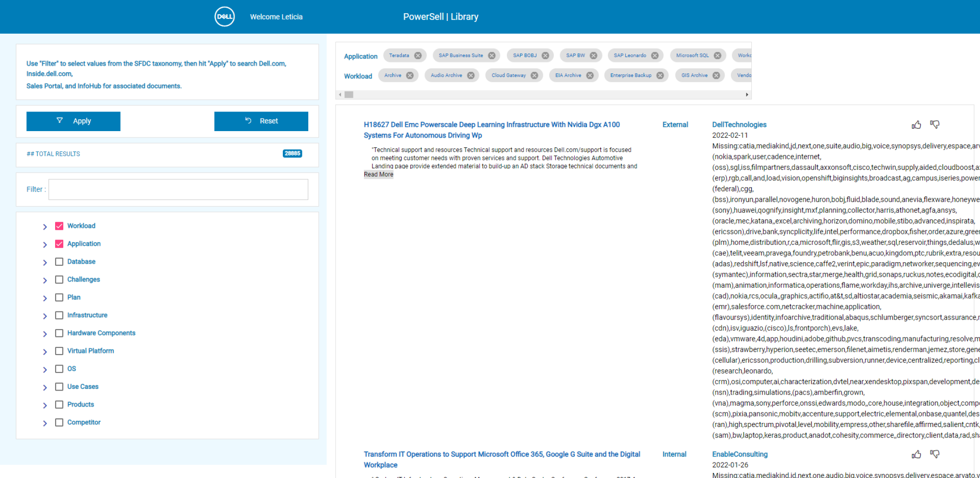Thumbs down the H18627 Powerscale document
Viewport: 980px width, 478px height.
tap(935, 124)
